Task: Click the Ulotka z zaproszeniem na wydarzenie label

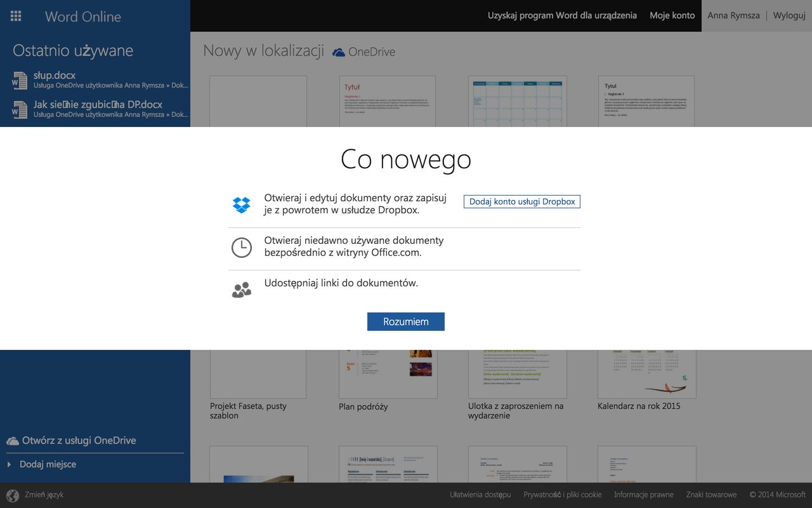Action: tap(516, 411)
